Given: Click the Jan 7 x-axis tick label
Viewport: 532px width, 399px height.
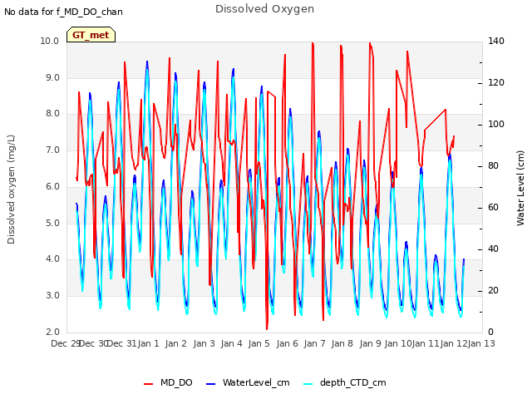Looking at the screenshot, I should coord(314,343).
